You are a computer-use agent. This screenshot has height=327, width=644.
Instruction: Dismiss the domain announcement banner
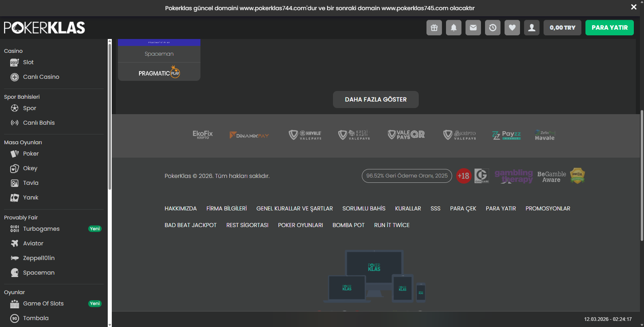pyautogui.click(x=633, y=7)
